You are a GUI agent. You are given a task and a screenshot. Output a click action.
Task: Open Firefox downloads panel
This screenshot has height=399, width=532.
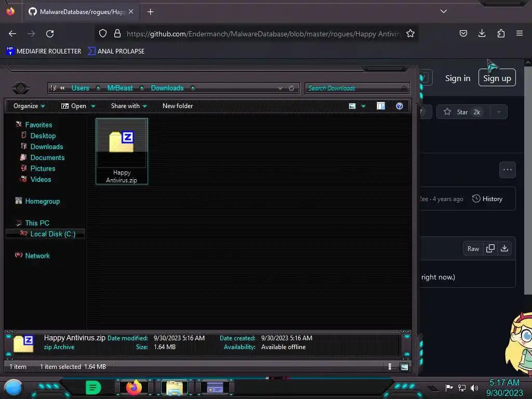[482, 33]
